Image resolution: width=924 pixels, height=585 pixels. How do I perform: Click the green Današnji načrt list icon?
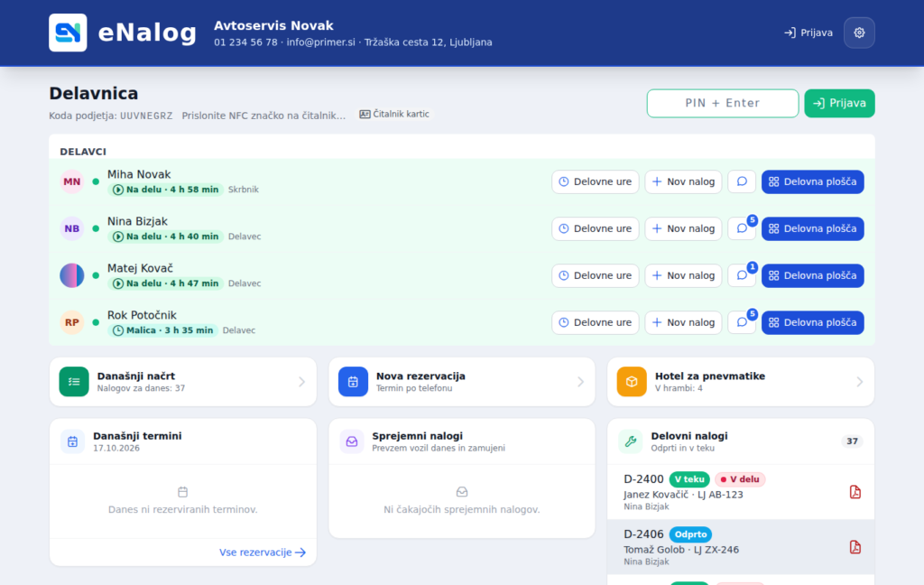click(74, 382)
